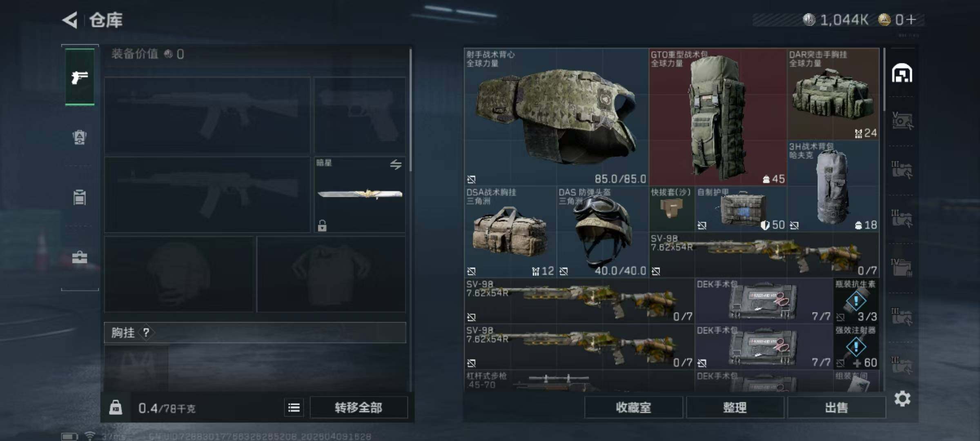Click the 出售 sell button
The image size is (980, 441).
click(836, 408)
